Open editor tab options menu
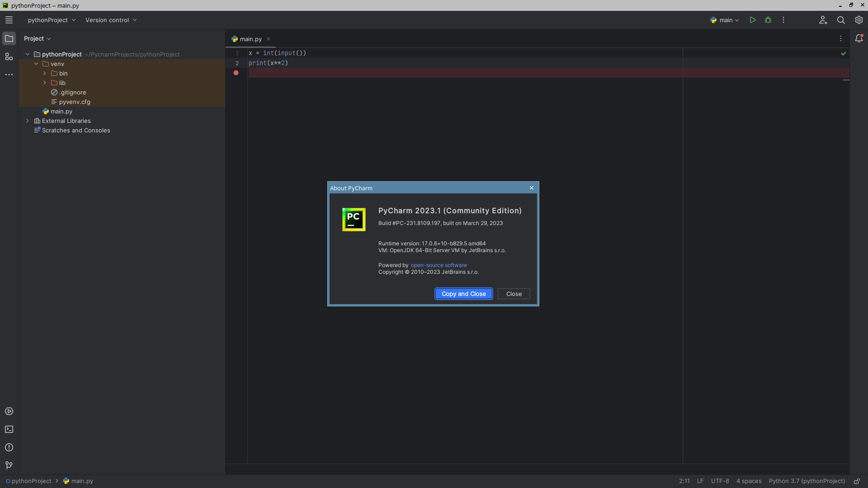The image size is (868, 488). (841, 39)
